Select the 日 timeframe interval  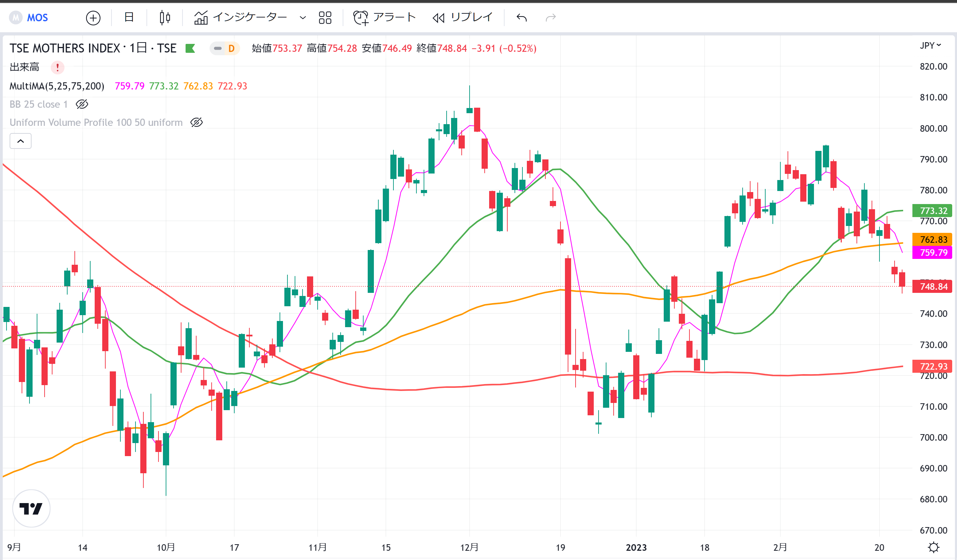[129, 17]
